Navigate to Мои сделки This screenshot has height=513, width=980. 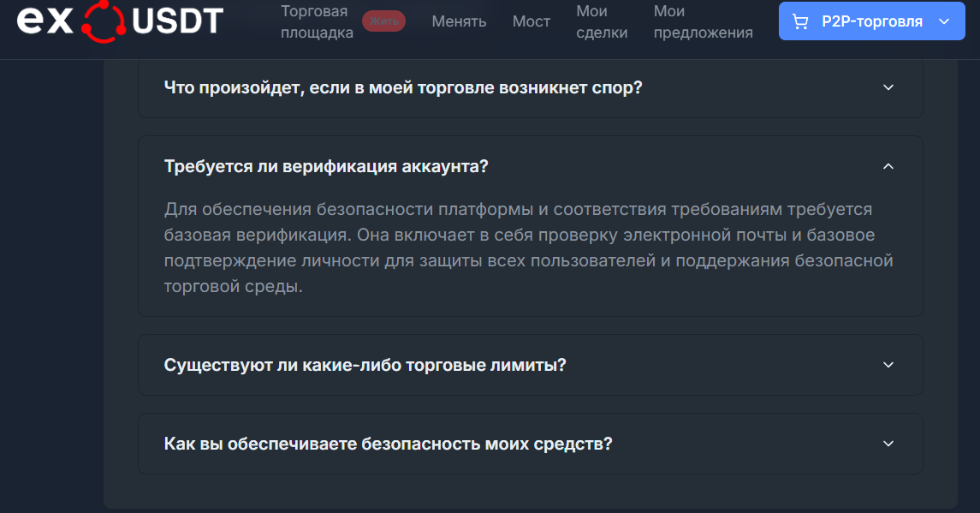coord(602,22)
